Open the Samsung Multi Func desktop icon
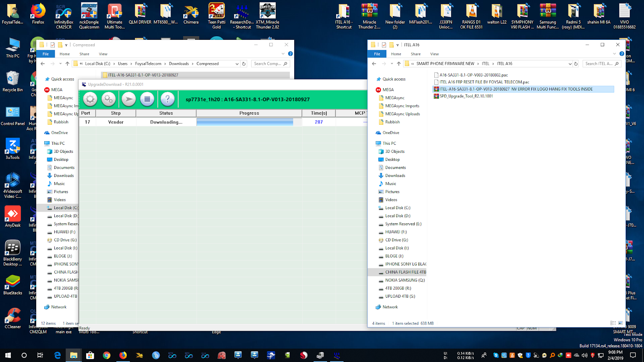Viewport: 644px width, 362px height. 548,16
